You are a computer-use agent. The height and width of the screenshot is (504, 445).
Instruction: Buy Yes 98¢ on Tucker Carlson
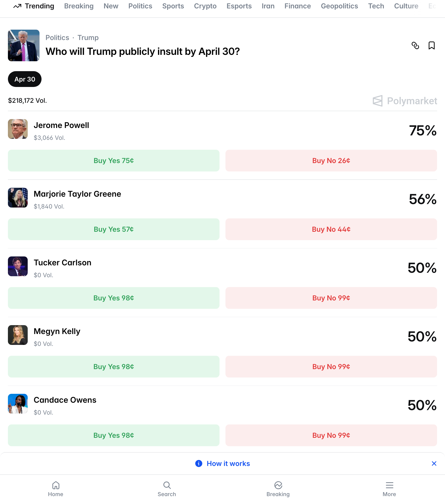pyautogui.click(x=114, y=298)
